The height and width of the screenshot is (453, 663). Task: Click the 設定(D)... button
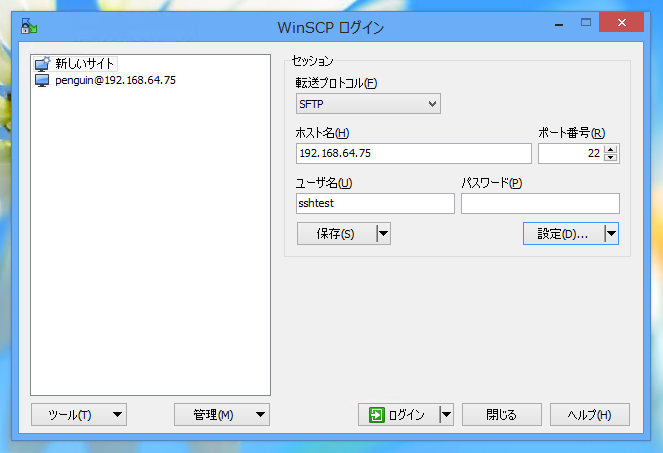pos(564,233)
